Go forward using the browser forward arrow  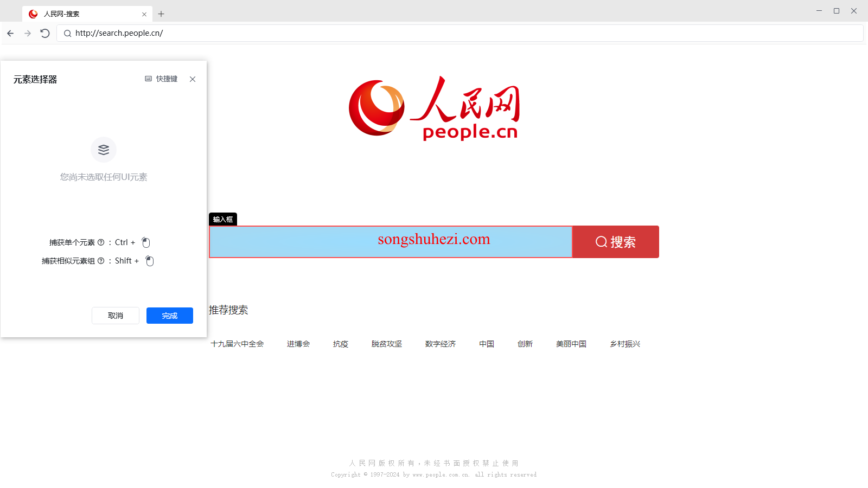point(28,34)
